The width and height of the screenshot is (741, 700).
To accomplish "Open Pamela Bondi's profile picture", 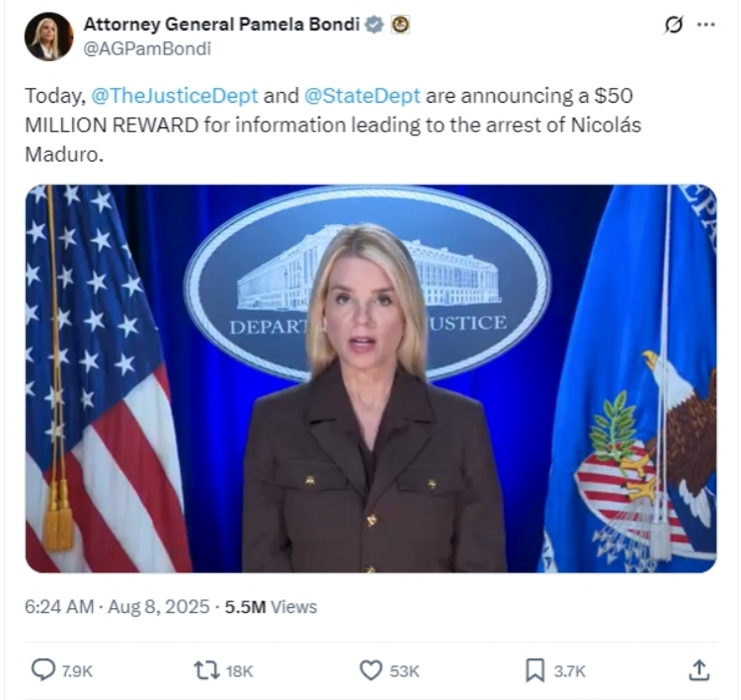I will point(48,37).
